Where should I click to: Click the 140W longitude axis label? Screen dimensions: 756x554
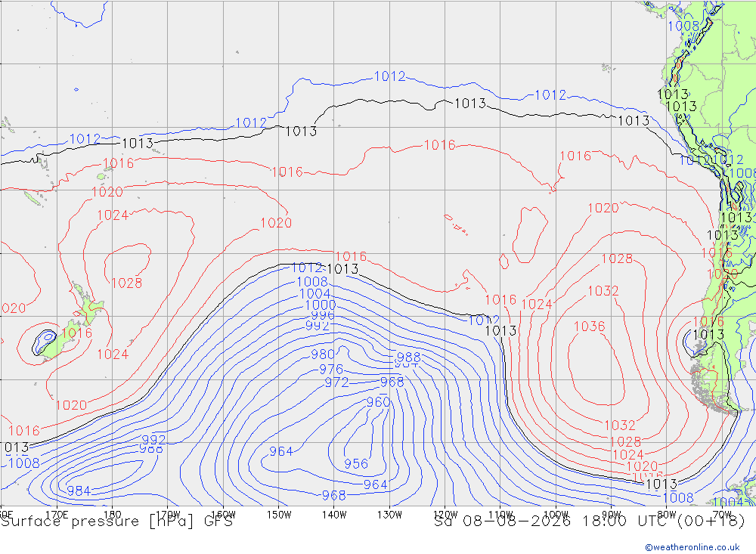334,515
